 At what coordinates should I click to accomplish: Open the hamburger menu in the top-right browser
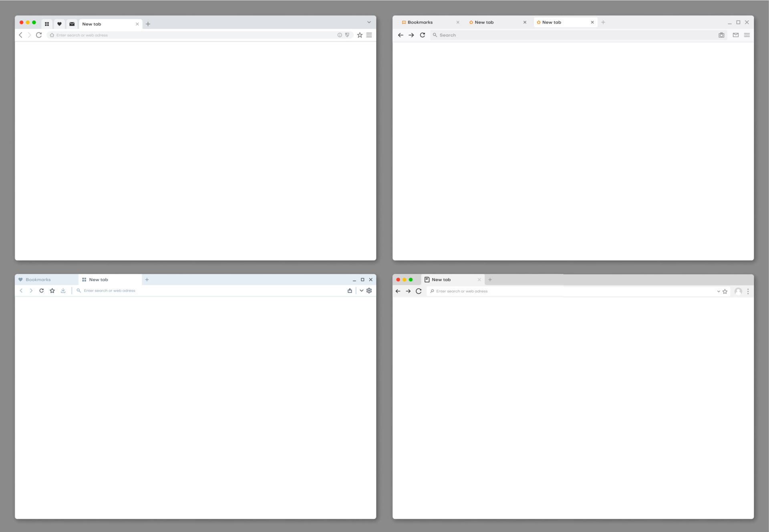click(x=747, y=35)
